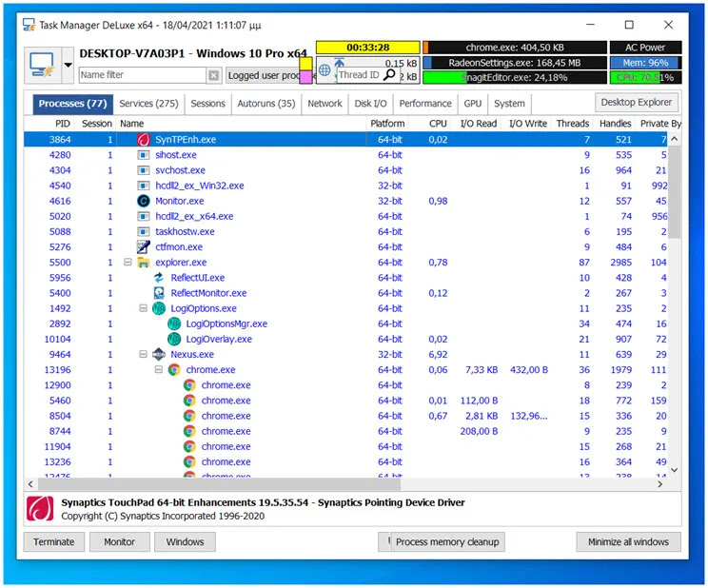This screenshot has width=708, height=588.
Task: Select the chrome.exe row with PID 8744
Action: (x=345, y=431)
